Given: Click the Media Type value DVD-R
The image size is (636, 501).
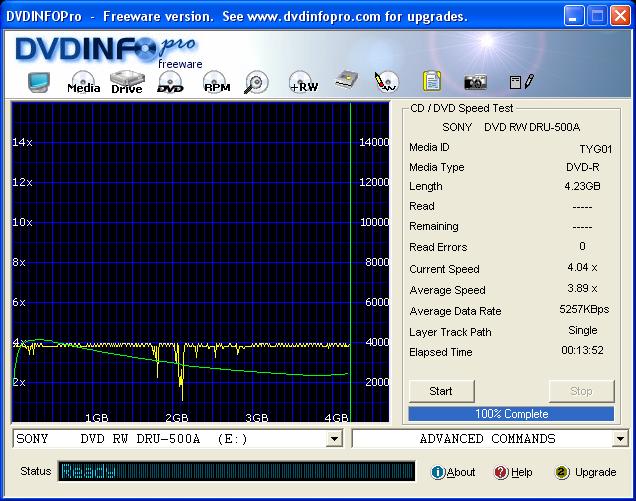Looking at the screenshot, I should pos(582,167).
